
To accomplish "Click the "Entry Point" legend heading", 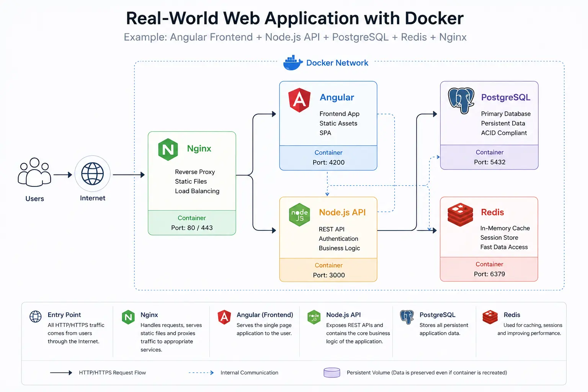I will coord(64,315).
